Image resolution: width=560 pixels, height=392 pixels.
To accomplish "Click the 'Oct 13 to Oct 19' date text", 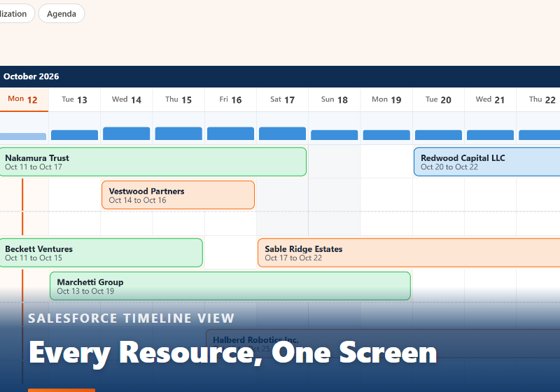I will 85,291.
